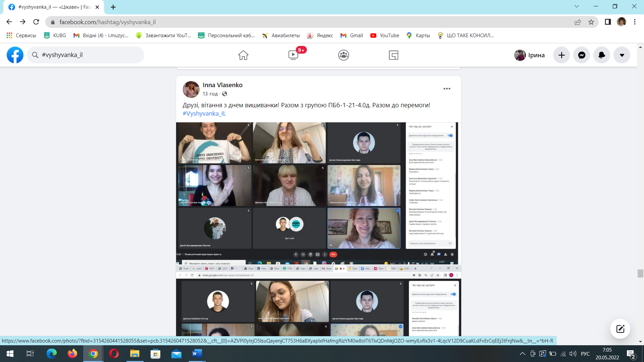This screenshot has width=644, height=362.
Task: Open the Facebook Gaming navigation icon
Action: point(393,55)
